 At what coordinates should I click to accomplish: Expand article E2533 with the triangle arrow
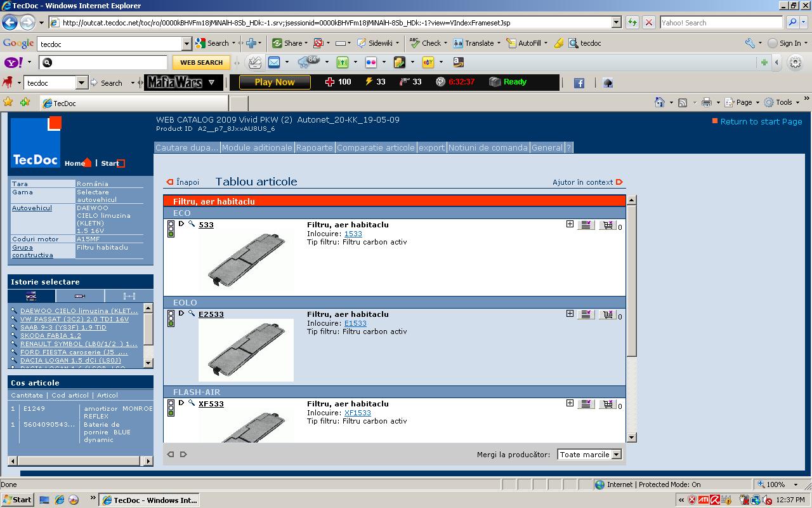click(181, 313)
